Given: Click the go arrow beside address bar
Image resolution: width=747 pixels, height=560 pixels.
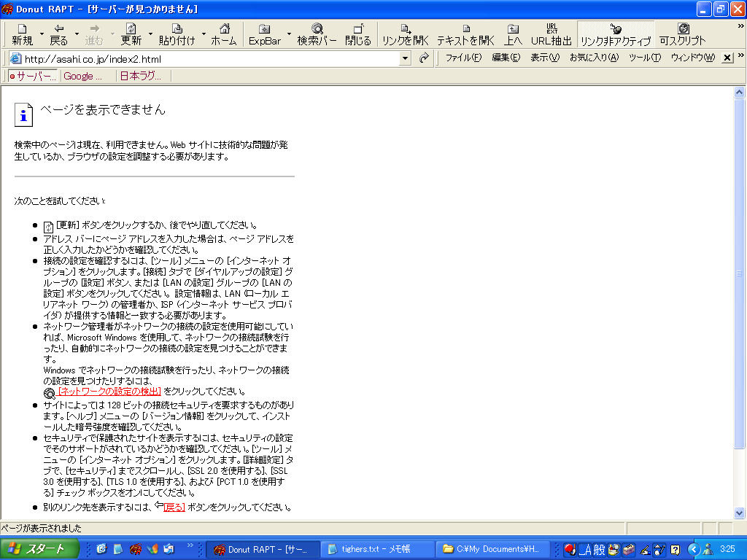Looking at the screenshot, I should click(x=424, y=58).
